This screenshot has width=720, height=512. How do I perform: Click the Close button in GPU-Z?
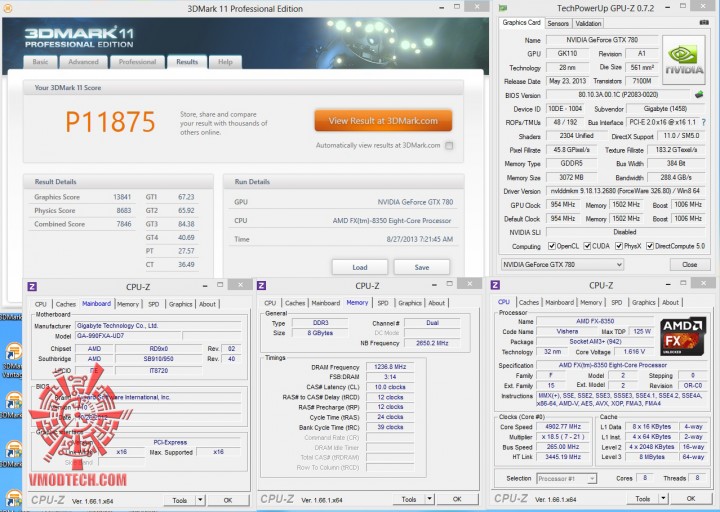689,264
